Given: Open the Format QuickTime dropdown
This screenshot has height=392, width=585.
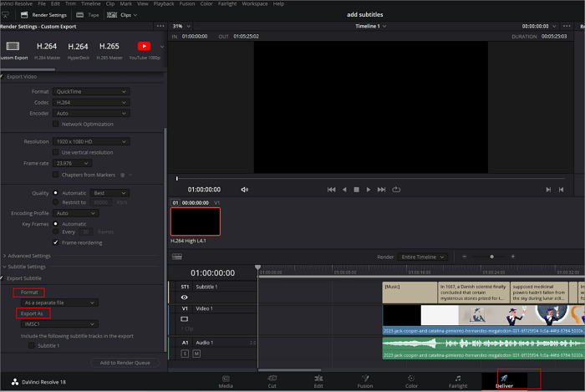Looking at the screenshot, I should click(91, 91).
